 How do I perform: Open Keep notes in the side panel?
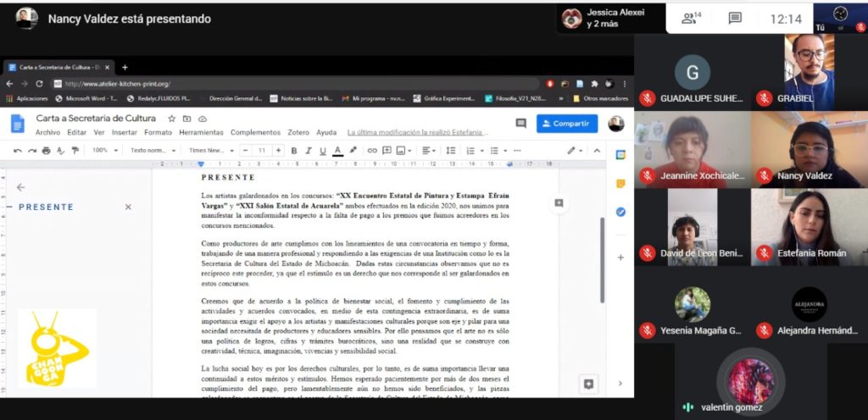tap(620, 184)
